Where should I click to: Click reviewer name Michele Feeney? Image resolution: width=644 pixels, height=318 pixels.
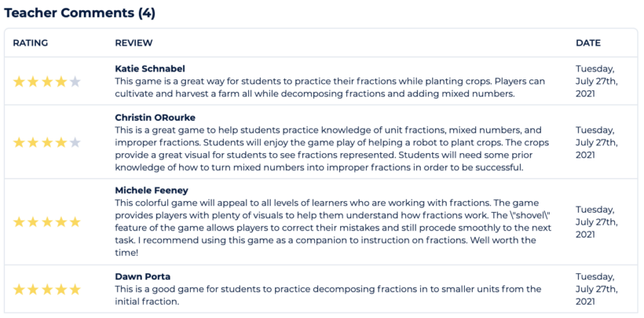coord(152,191)
